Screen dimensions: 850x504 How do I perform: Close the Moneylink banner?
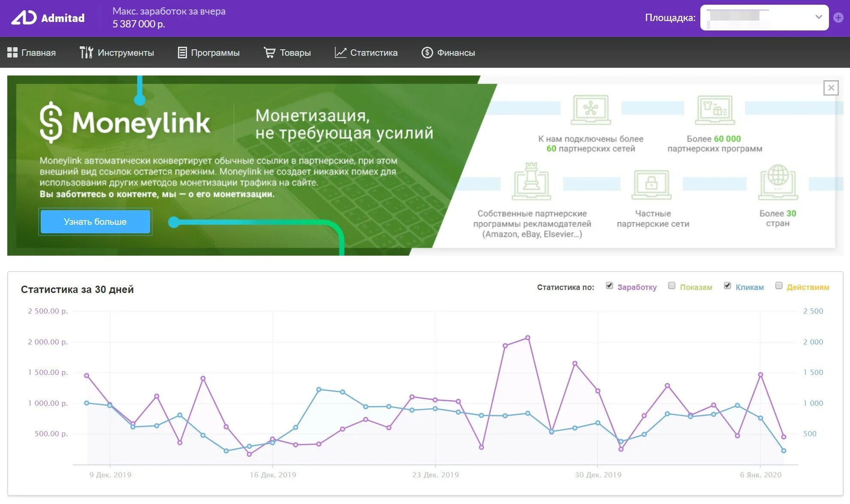pyautogui.click(x=831, y=88)
